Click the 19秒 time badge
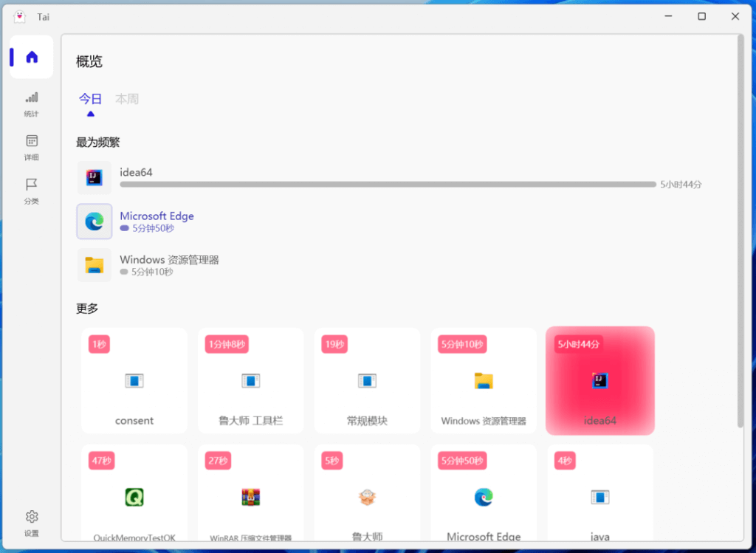The height and width of the screenshot is (553, 756). (x=334, y=344)
